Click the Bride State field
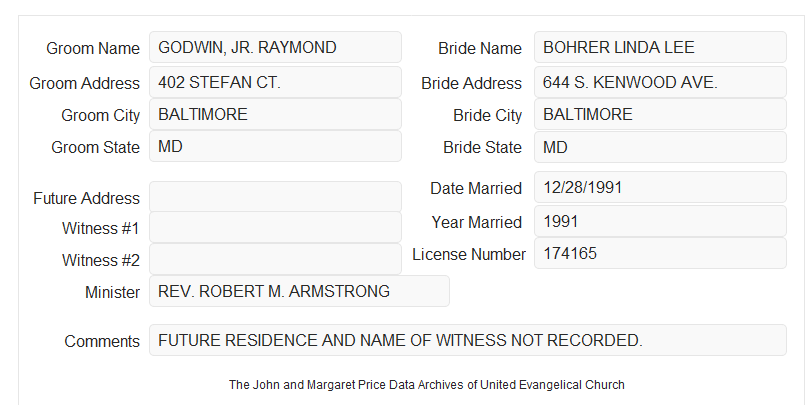Screen dimensions: 805x405 pos(660,147)
